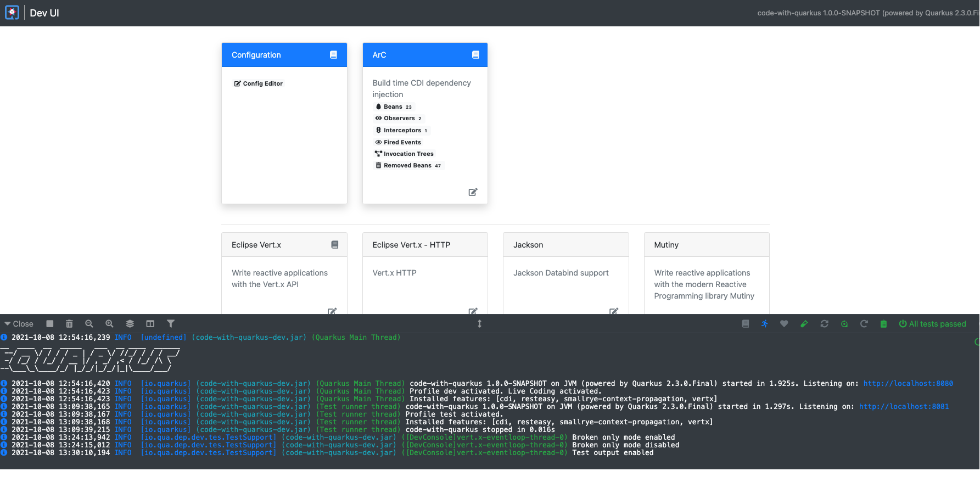
Task: Zoom in the log text
Action: (x=109, y=324)
